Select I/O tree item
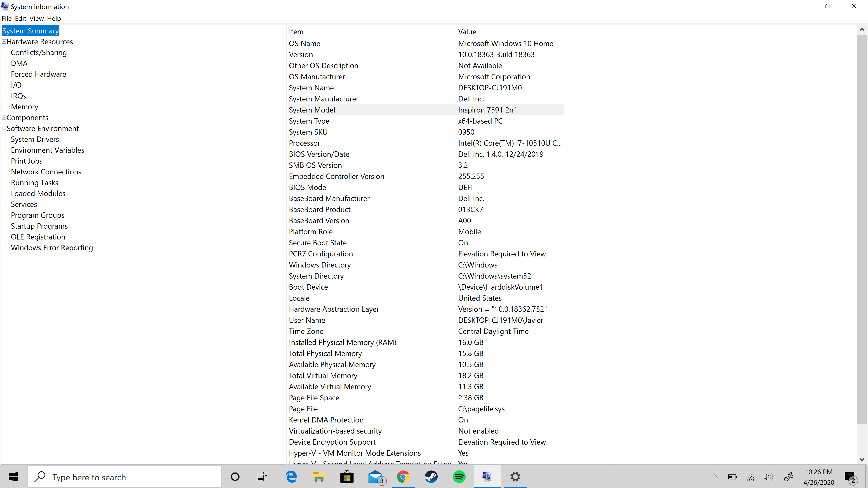The image size is (868, 488). click(x=16, y=85)
